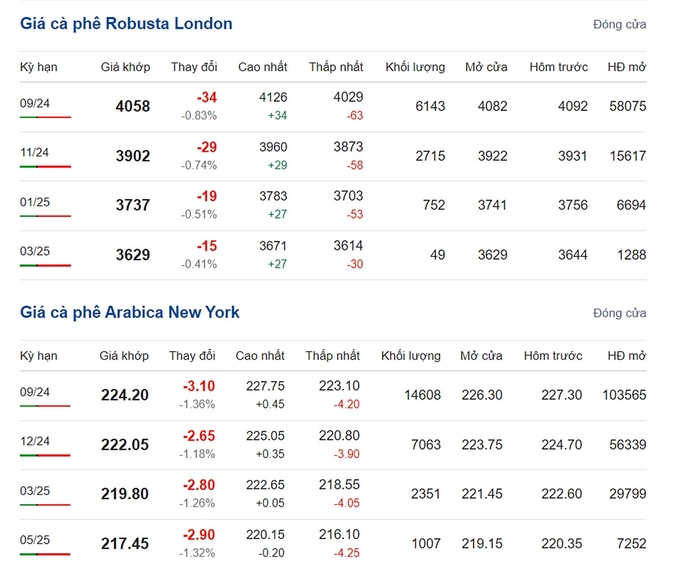Open the Giá cà phê Arabica New York heading
The image size is (680, 564).
click(x=130, y=312)
